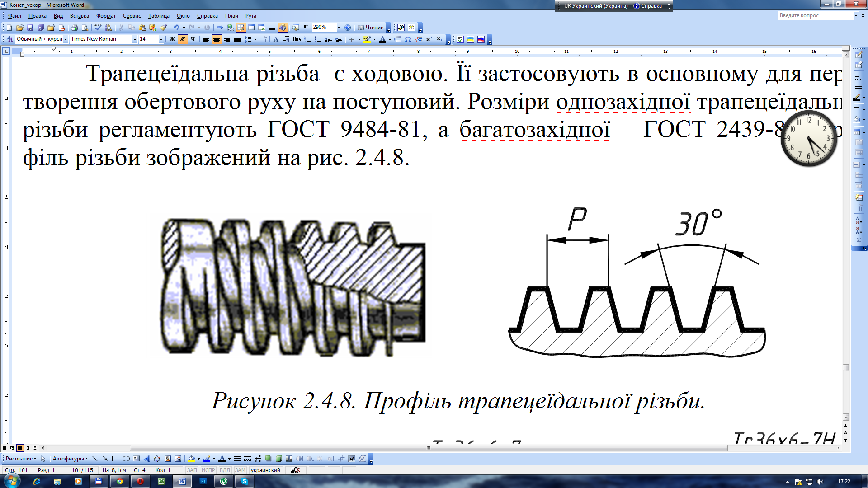
Task: Select the Rectangle shape tool
Action: coord(116,459)
